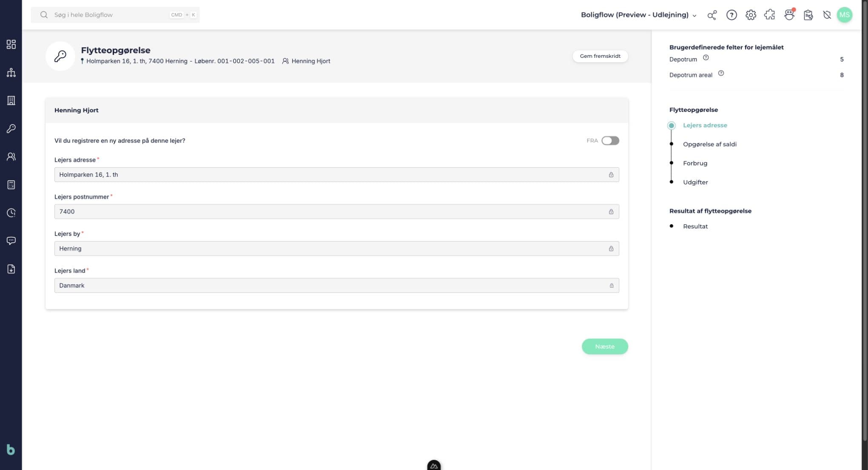Open the MS user avatar
Image resolution: width=868 pixels, height=470 pixels.
click(x=845, y=15)
